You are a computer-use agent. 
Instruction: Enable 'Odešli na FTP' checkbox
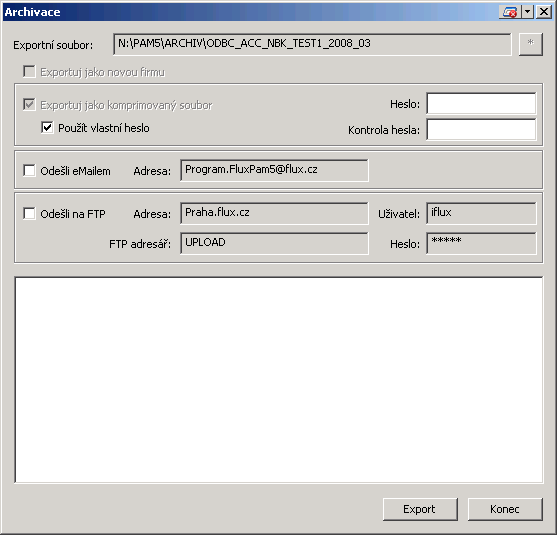tap(29, 214)
